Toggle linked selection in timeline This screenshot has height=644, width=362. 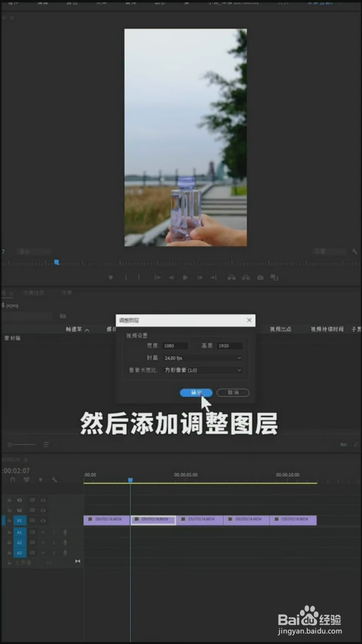[x=27, y=480]
